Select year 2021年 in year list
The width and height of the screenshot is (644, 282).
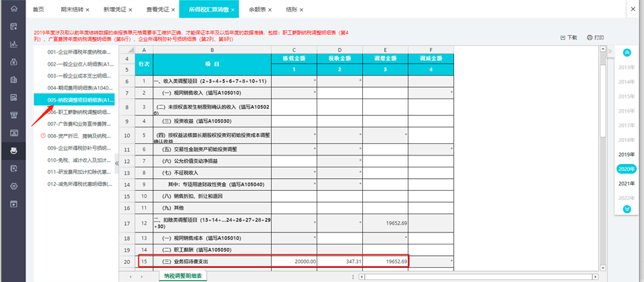point(627,184)
